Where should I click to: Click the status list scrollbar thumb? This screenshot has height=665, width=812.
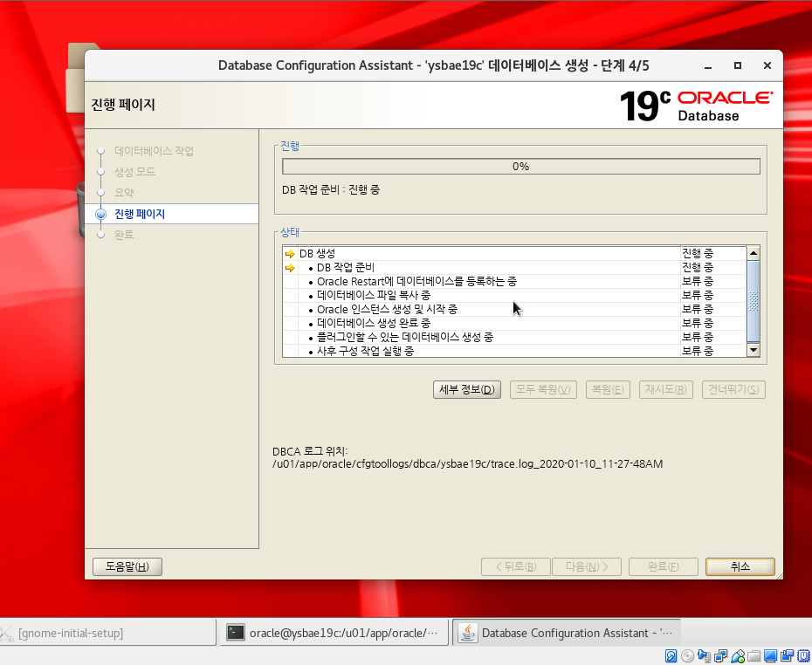click(x=754, y=301)
